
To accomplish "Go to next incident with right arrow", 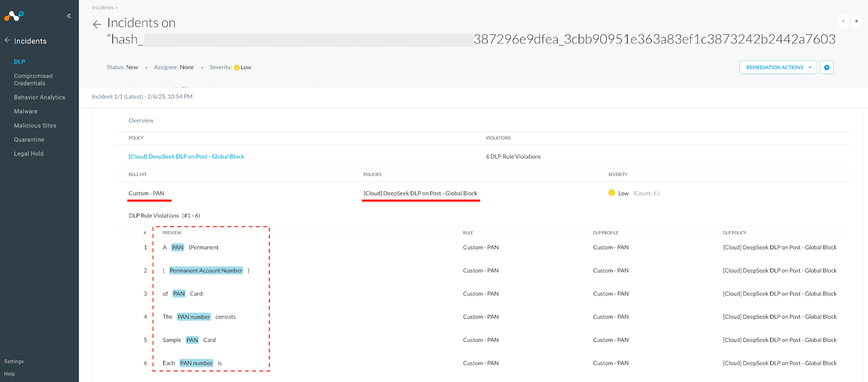I will (857, 21).
